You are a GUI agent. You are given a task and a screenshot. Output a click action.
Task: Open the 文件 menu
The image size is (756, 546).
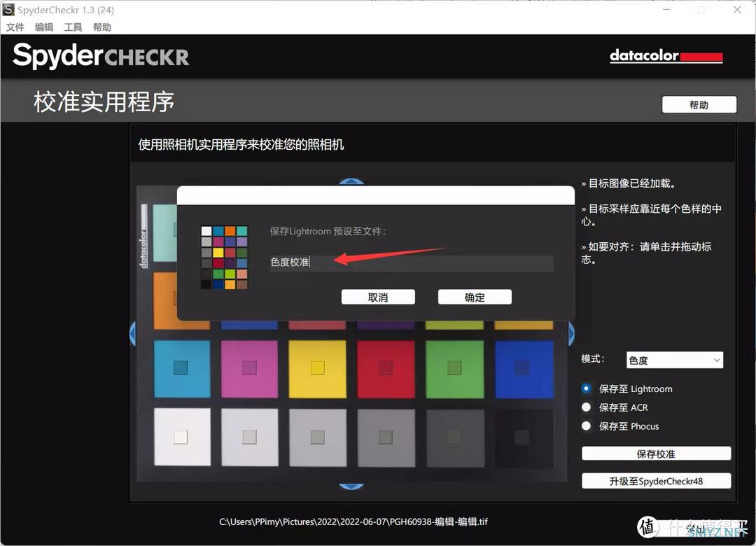click(x=15, y=27)
